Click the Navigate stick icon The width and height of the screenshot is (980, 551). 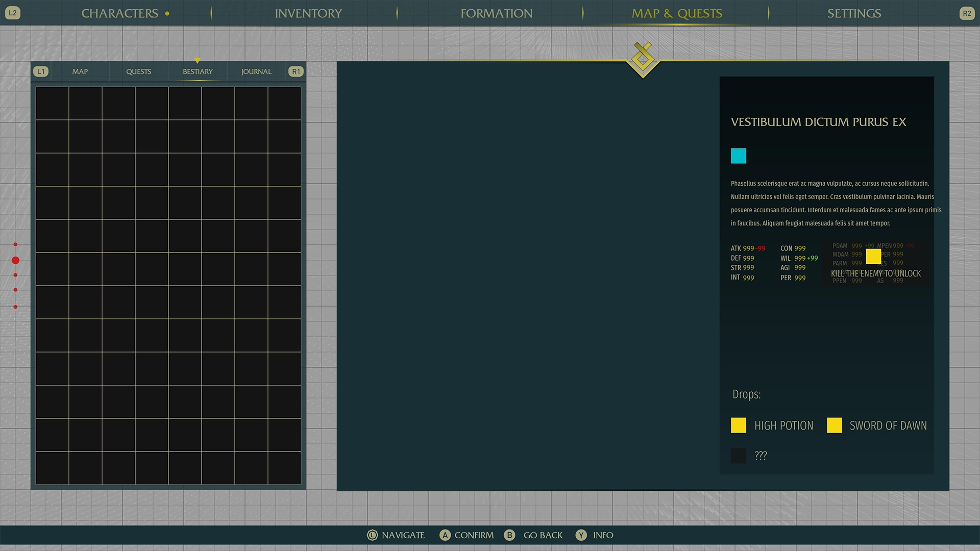pyautogui.click(x=372, y=535)
